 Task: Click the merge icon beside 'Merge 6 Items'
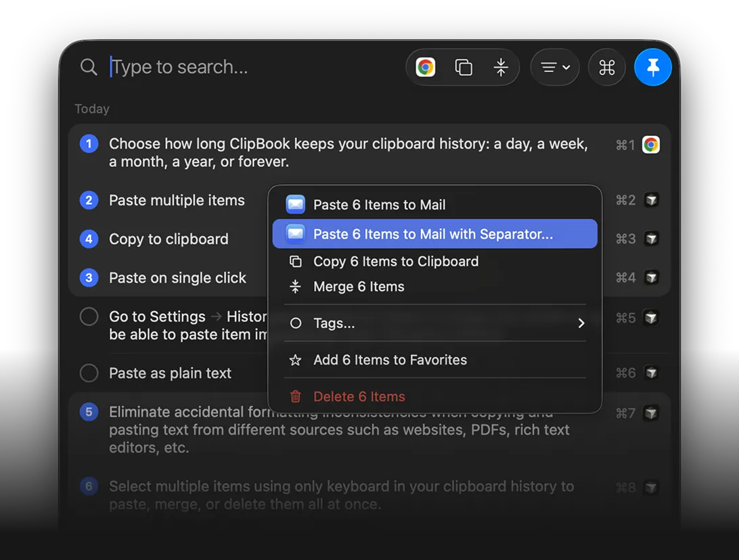point(296,286)
